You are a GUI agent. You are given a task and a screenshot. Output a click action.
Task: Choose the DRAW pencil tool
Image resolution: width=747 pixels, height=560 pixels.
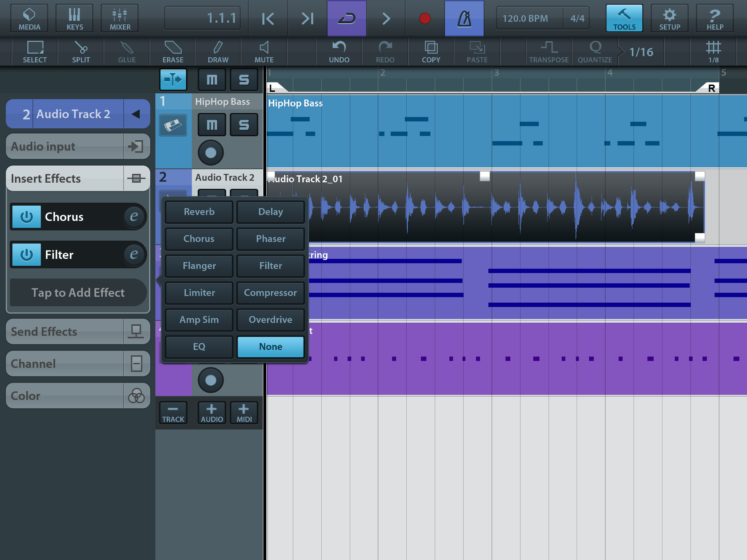pyautogui.click(x=218, y=52)
